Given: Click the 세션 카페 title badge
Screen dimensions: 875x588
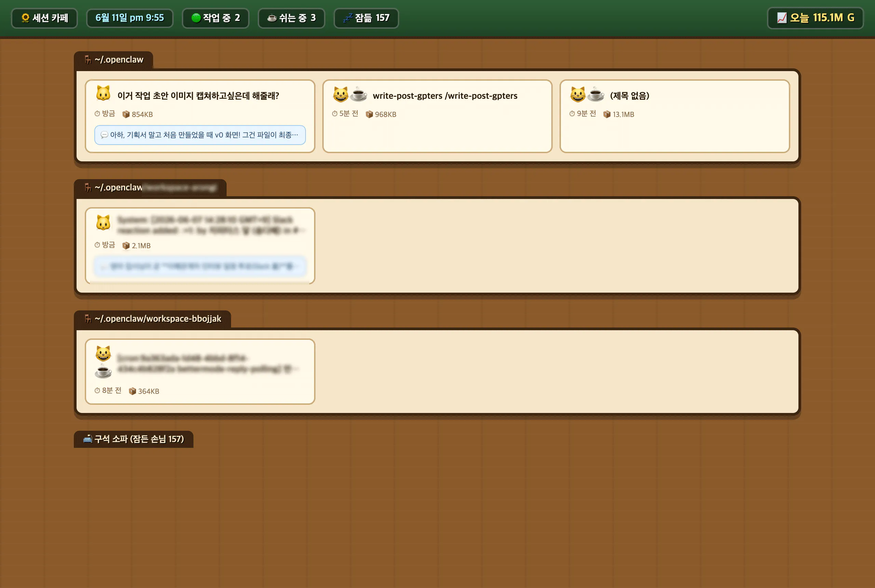Looking at the screenshot, I should pos(44,18).
